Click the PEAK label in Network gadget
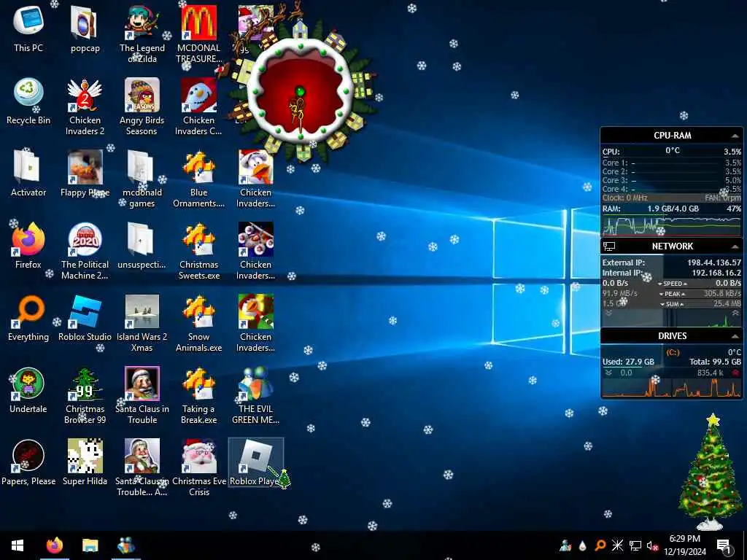The image size is (747, 560). tap(672, 294)
